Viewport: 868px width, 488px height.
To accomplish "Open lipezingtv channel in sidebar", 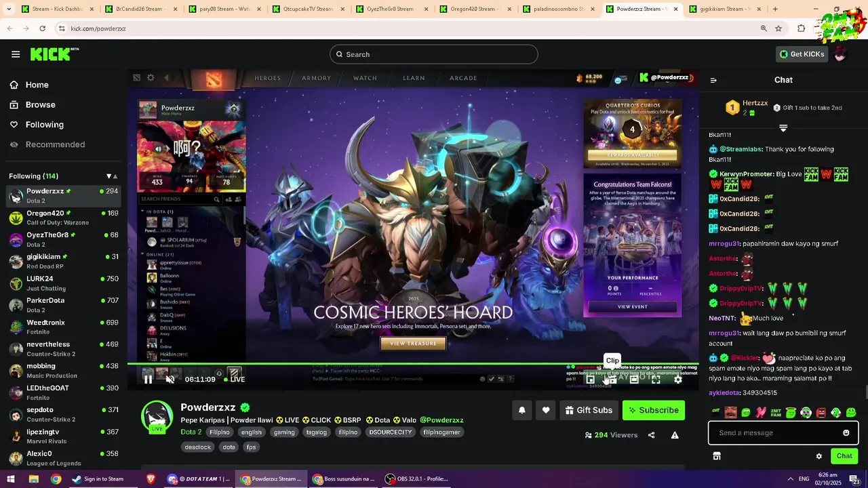I will 64,436.
